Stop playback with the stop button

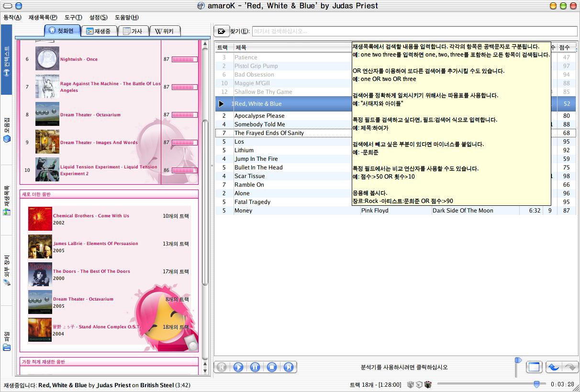point(272,367)
